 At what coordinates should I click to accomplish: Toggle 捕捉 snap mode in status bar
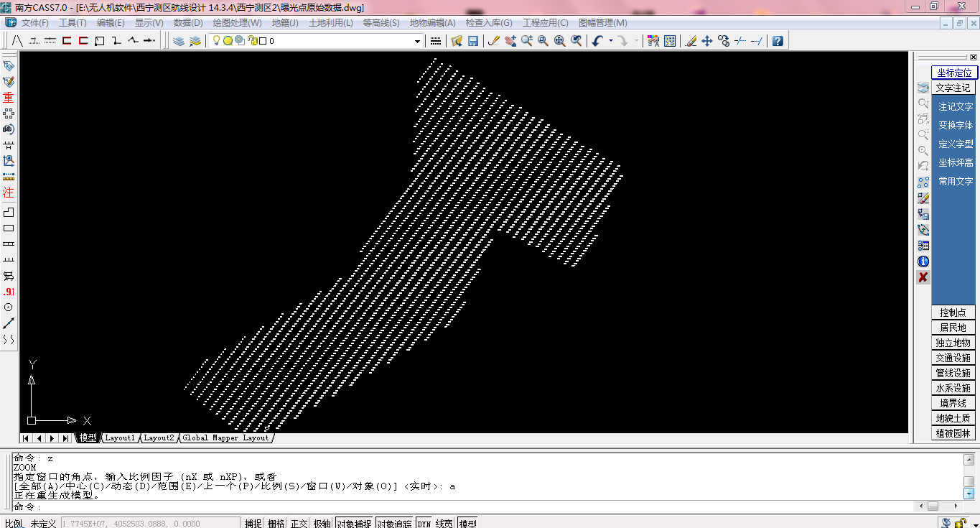tap(253, 523)
